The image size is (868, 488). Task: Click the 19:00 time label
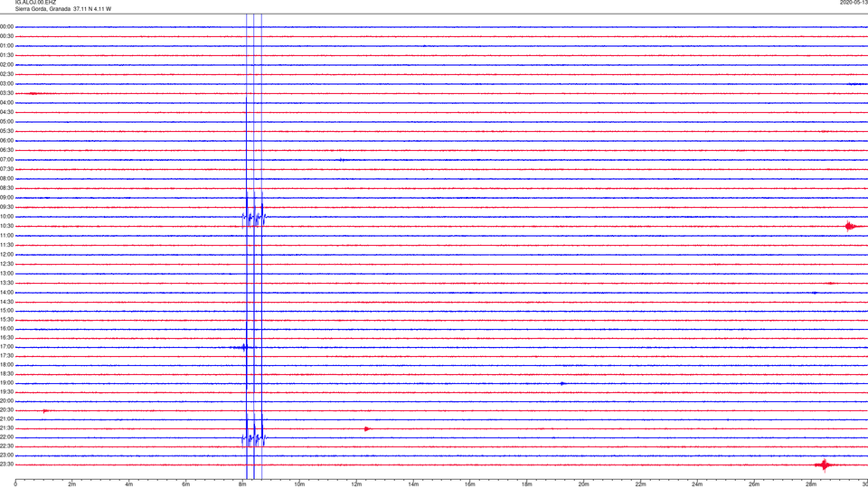6,383
